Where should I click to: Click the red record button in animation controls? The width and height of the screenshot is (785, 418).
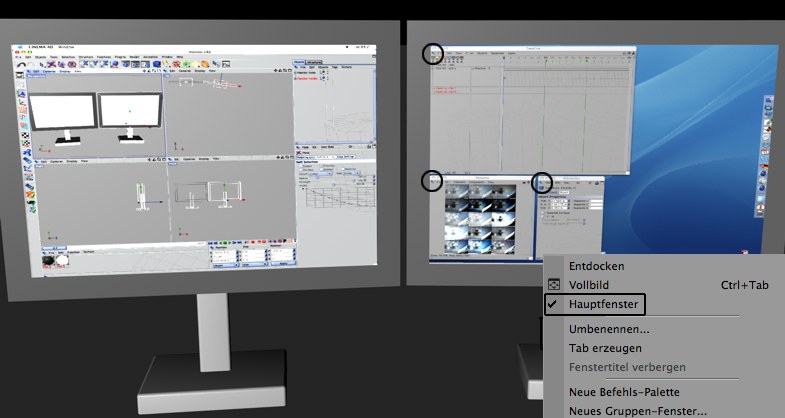[x=253, y=242]
